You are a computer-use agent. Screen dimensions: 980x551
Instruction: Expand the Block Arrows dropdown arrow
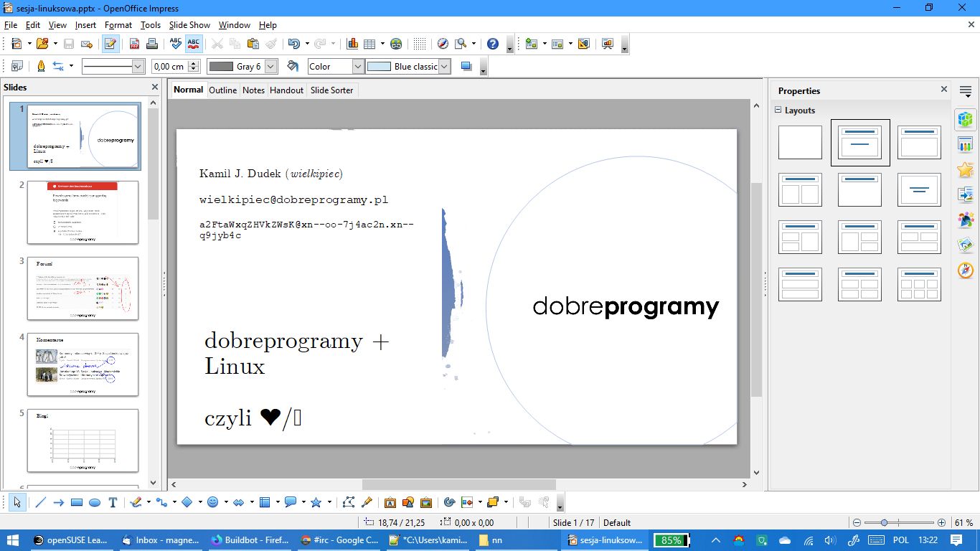252,502
